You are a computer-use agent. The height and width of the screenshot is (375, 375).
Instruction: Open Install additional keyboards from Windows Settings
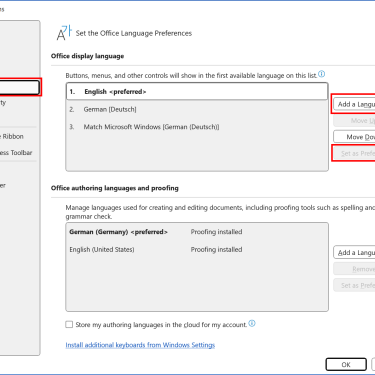[x=140, y=345]
